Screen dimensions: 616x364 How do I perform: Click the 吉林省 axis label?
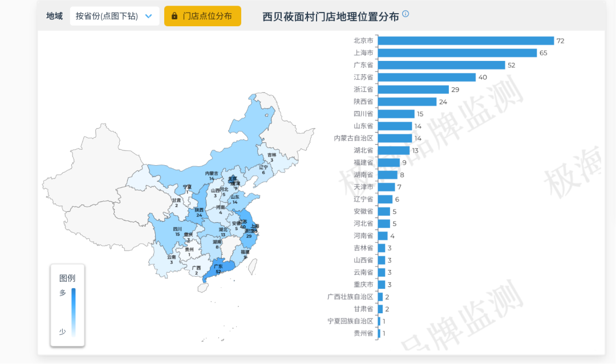pos(363,248)
